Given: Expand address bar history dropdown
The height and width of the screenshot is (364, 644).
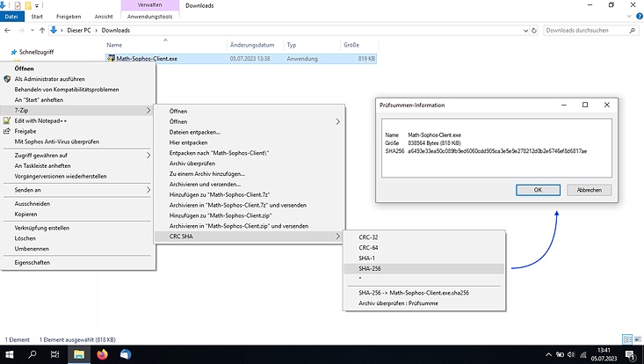Looking at the screenshot, I should (525, 31).
